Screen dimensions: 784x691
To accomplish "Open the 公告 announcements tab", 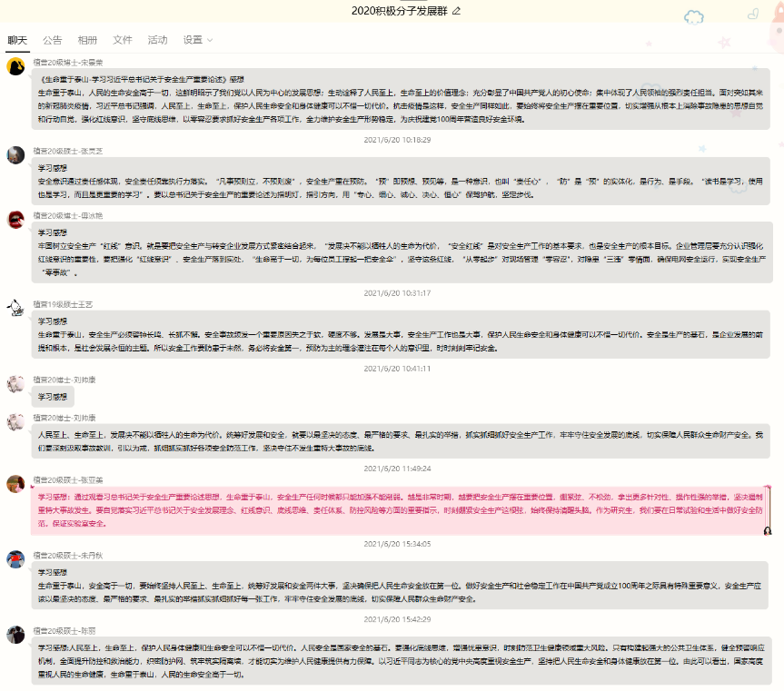I will tap(53, 40).
